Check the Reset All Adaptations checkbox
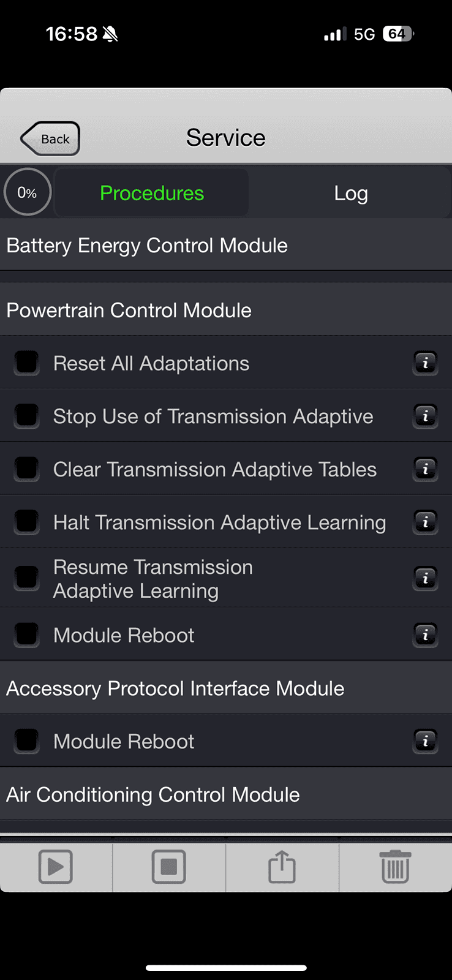This screenshot has width=452, height=980. (26, 363)
